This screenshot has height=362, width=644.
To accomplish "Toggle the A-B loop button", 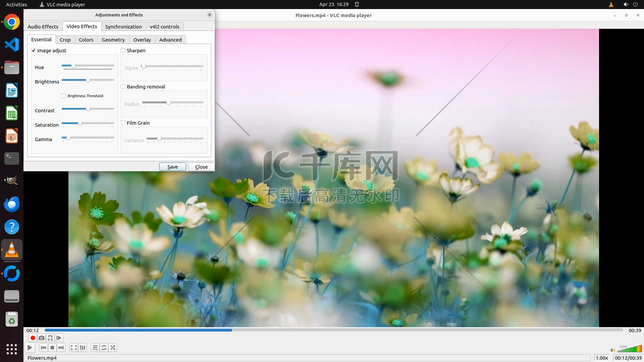I will (x=50, y=338).
